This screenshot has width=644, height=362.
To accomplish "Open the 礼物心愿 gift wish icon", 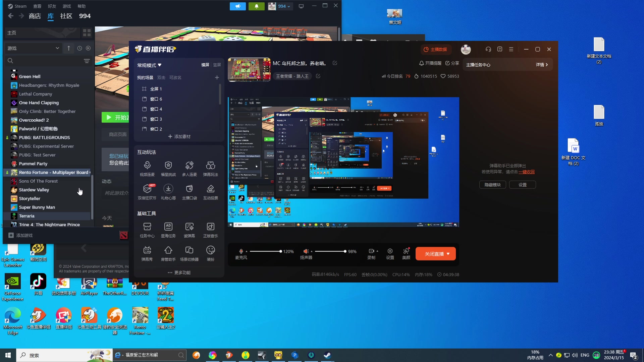I will pos(168,189).
